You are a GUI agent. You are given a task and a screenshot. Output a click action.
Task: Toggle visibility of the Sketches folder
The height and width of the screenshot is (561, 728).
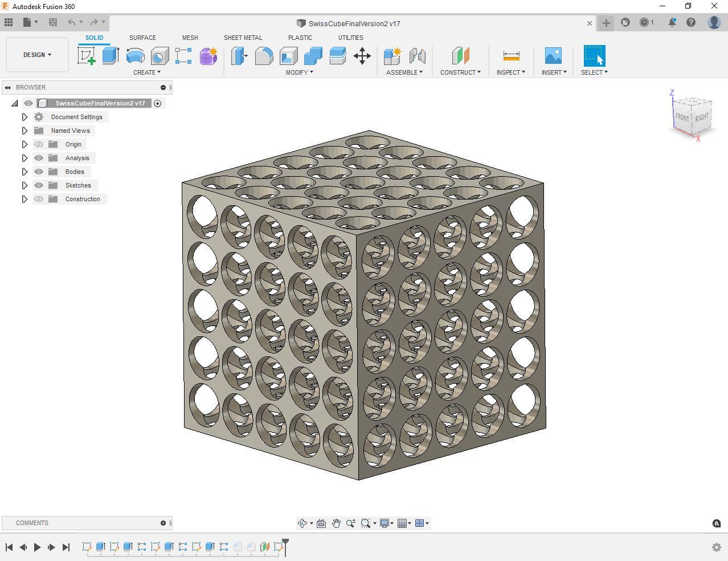tap(38, 185)
